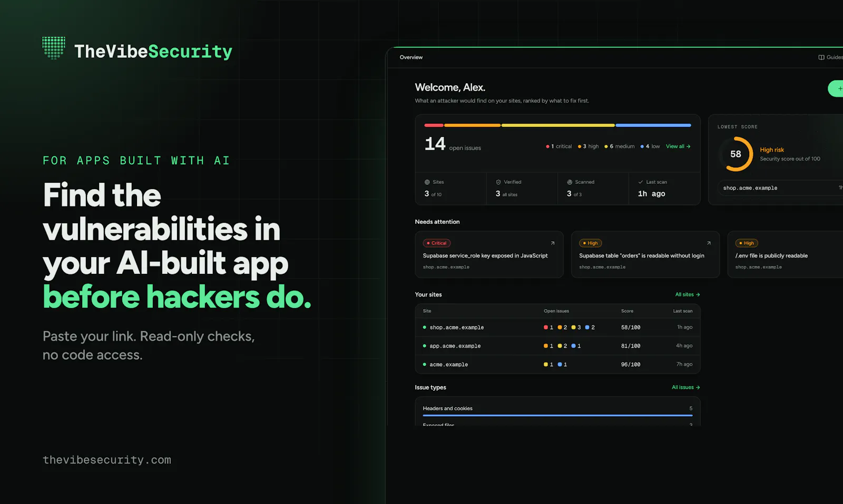
Task: Click score 81/100
Action: 631,346
